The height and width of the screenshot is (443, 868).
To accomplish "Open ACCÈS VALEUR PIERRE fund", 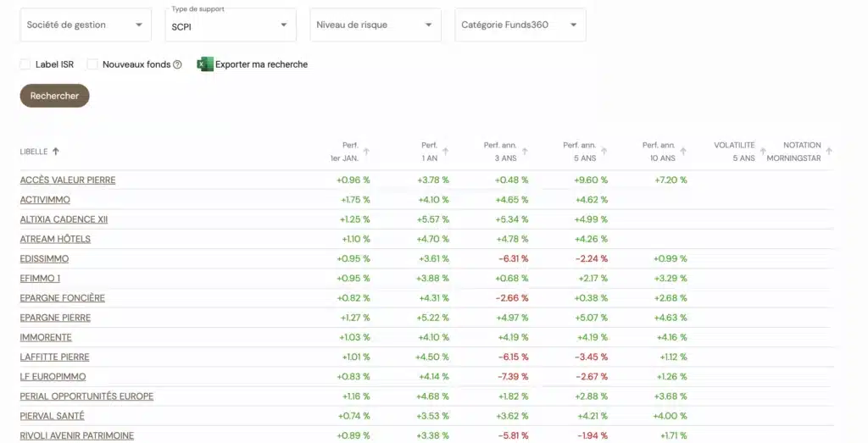I will 68,180.
